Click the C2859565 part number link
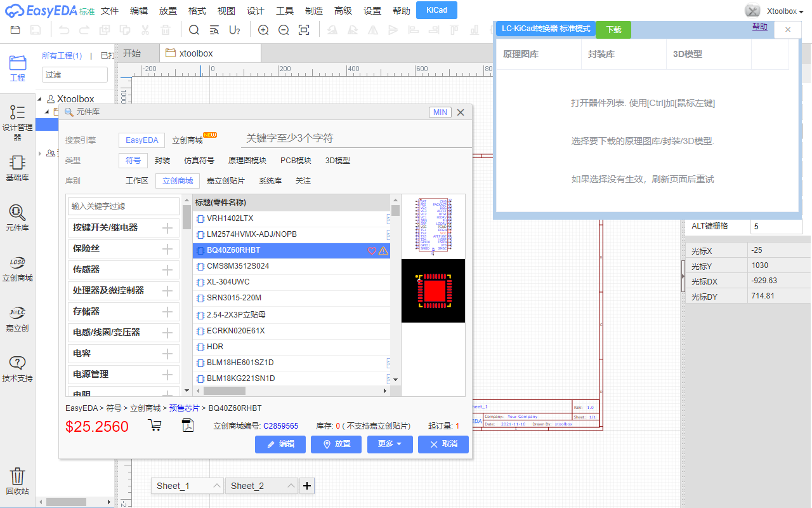812x508 pixels. click(280, 425)
